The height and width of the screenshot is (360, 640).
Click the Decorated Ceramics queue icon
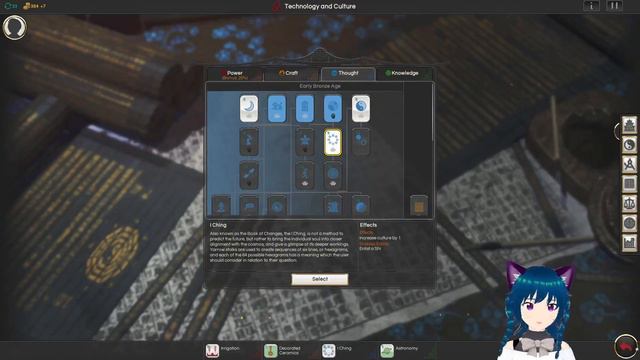pyautogui.click(x=270, y=351)
